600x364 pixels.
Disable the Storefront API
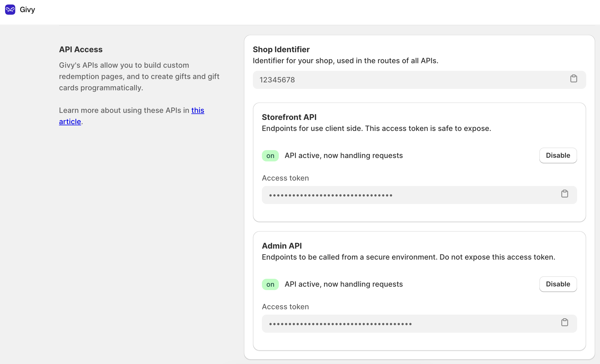pos(558,155)
